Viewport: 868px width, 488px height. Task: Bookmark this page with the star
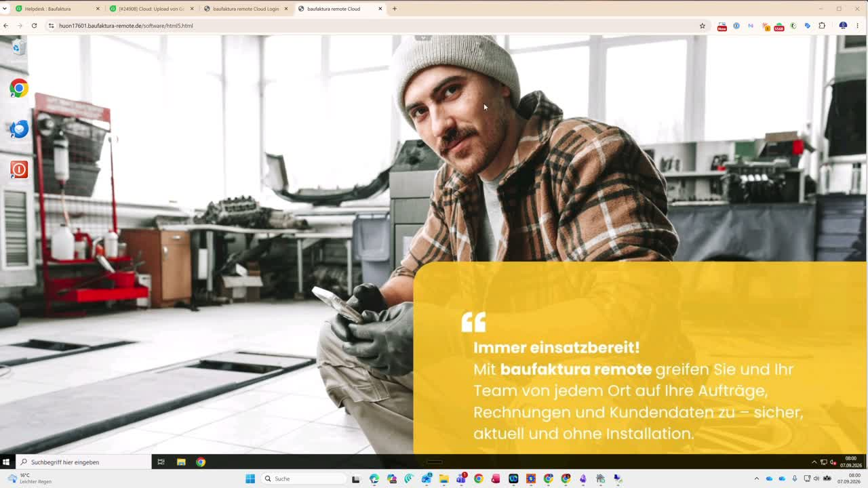click(703, 26)
